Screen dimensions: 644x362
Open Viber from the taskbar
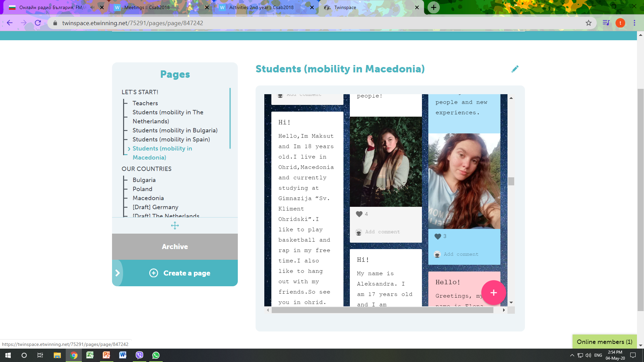(x=140, y=355)
